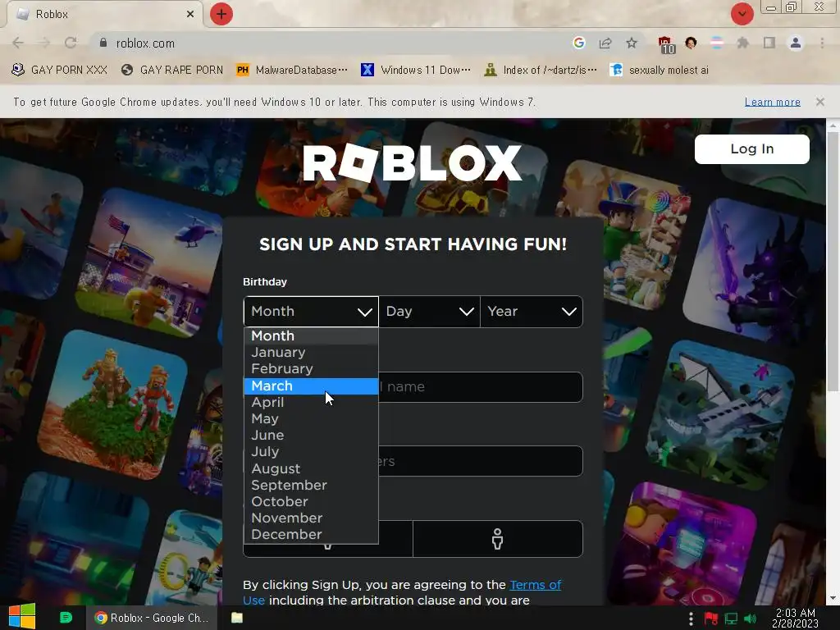This screenshot has height=630, width=840.
Task: Close the Roblox browser tab
Action: pos(190,14)
